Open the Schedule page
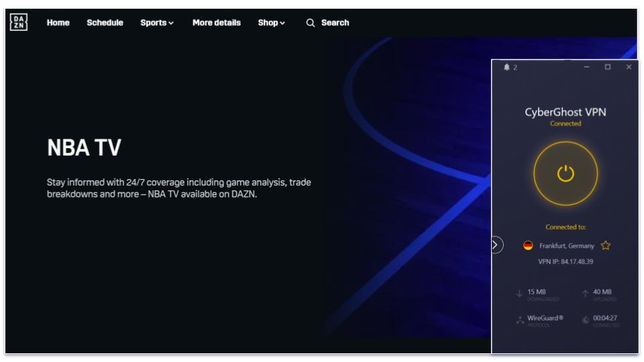Image resolution: width=644 pixels, height=362 pixels. pyautogui.click(x=105, y=23)
